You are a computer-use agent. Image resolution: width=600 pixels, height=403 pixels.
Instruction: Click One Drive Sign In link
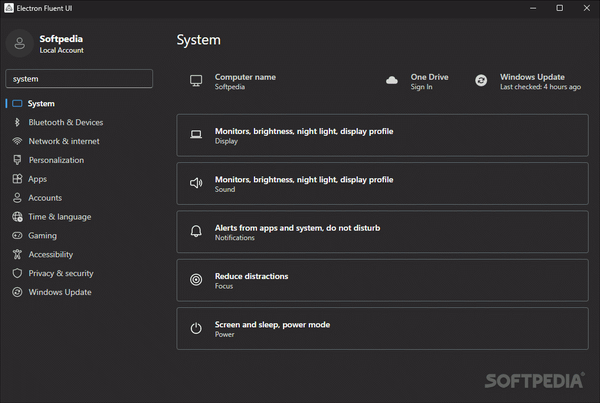click(421, 87)
